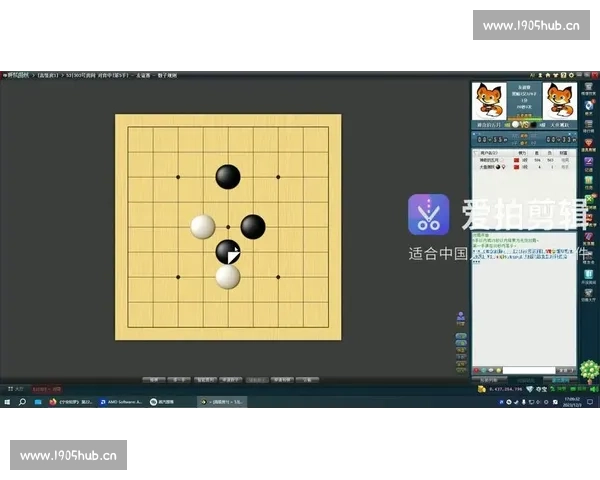Open the Windows notification center icon
The height and width of the screenshot is (480, 600).
(x=590, y=402)
